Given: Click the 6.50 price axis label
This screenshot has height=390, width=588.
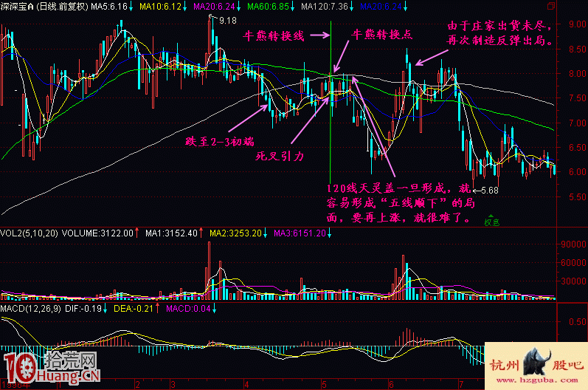Looking at the screenshot, I should pos(578,148).
